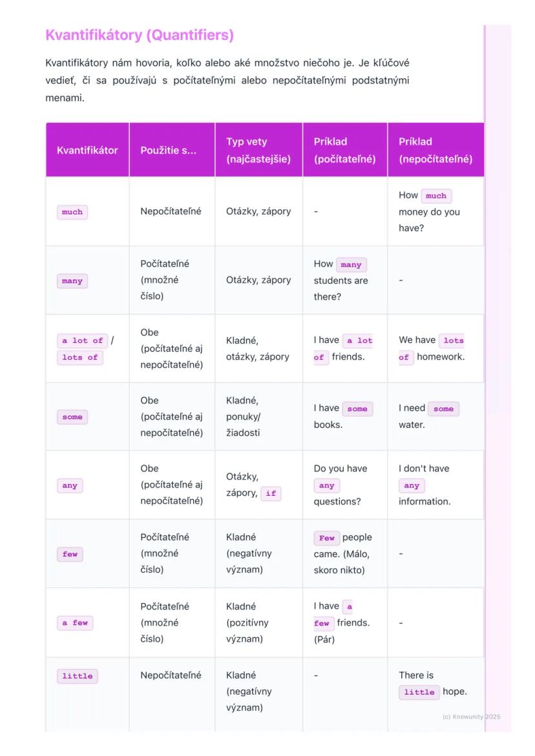535x756 pixels.
Task: Click the "(c) Knowunity 2025" copyright text
Action: pos(472,717)
